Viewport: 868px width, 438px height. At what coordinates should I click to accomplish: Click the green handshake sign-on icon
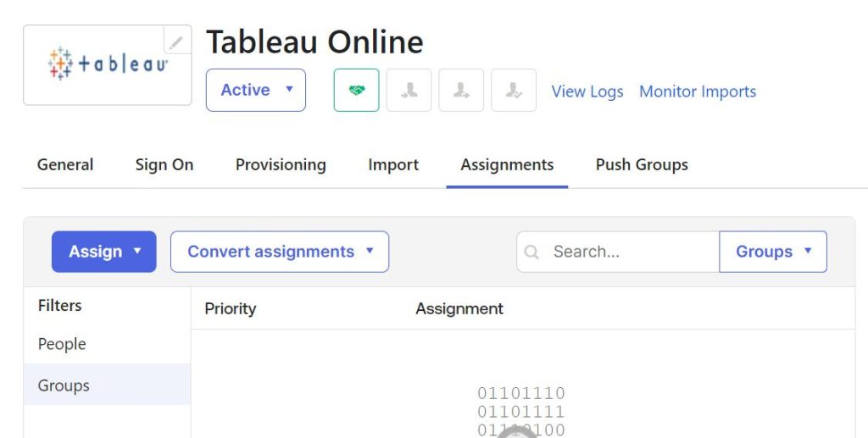pyautogui.click(x=357, y=90)
